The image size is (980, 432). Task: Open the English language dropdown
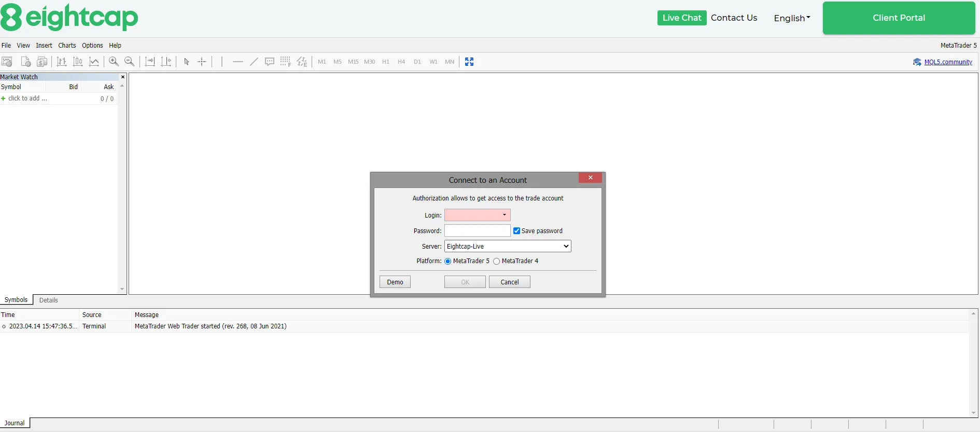[x=792, y=18]
